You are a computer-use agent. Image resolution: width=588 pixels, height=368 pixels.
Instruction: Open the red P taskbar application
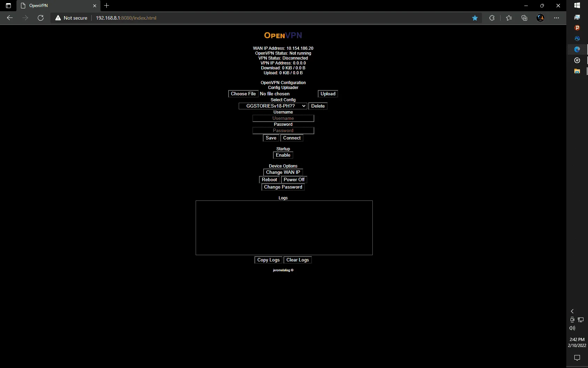coord(577,28)
